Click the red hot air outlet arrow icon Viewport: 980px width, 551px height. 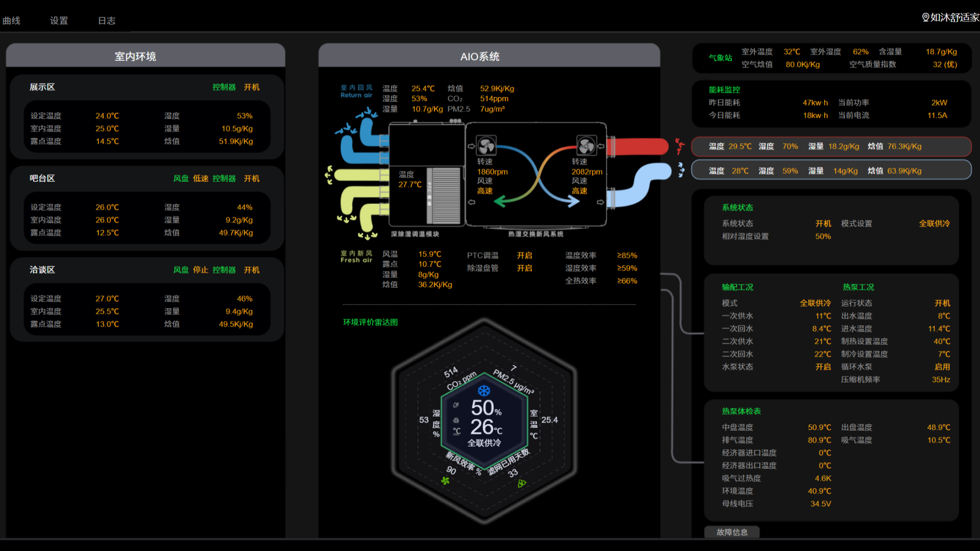click(x=679, y=146)
